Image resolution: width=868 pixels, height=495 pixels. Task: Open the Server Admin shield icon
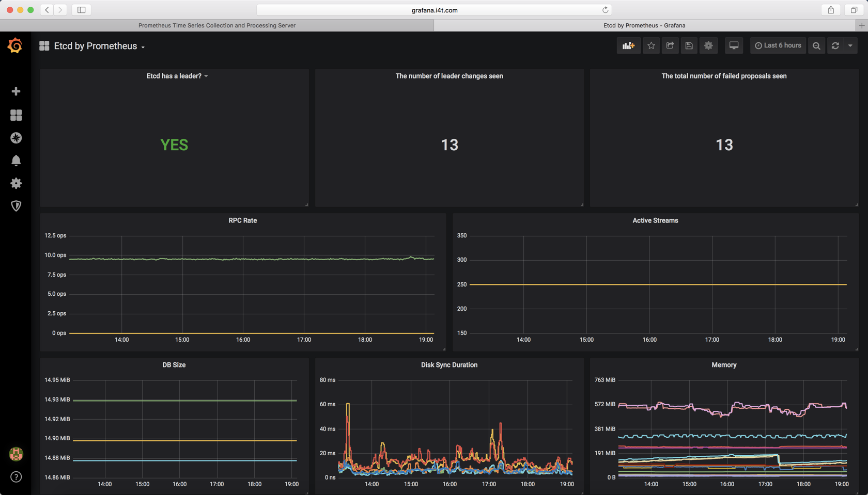coord(16,206)
